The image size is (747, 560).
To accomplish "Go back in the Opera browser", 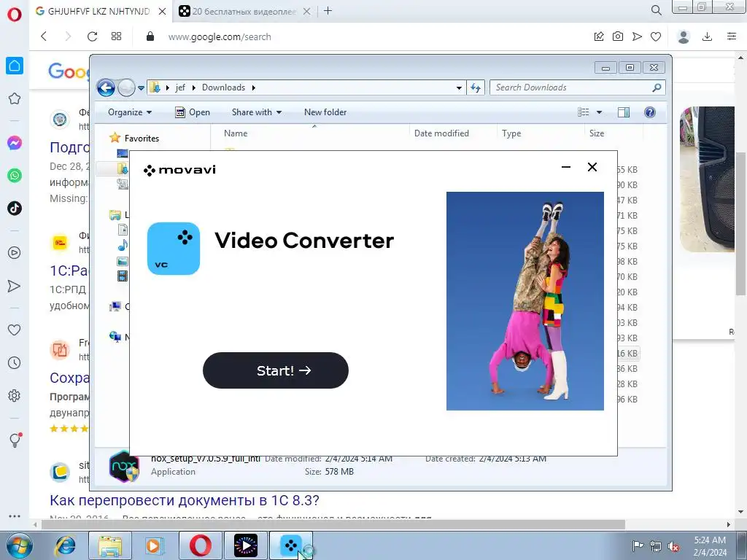I will coord(44,36).
